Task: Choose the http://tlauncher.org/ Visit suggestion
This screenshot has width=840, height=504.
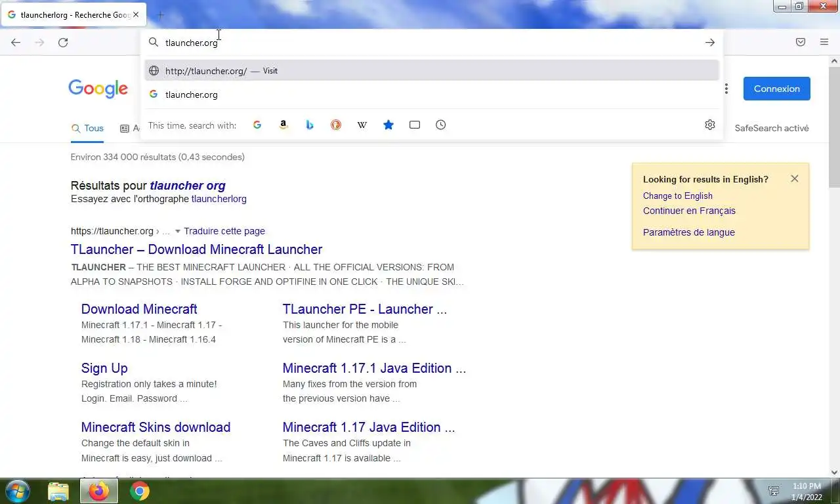Action: click(432, 70)
